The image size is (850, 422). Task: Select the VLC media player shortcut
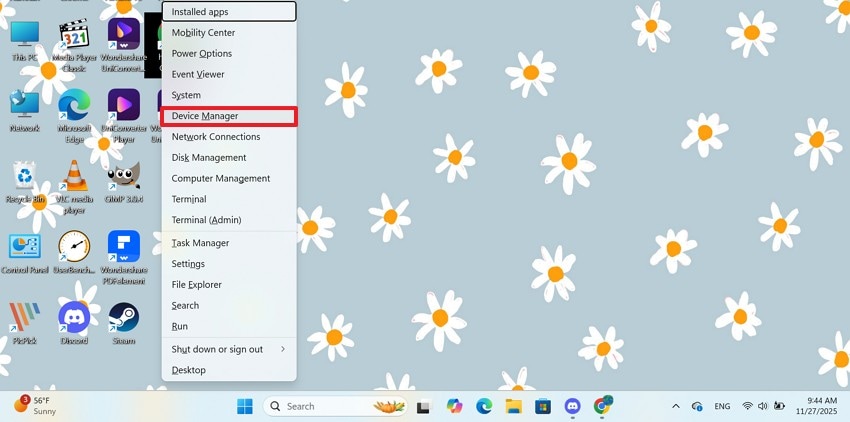(74, 187)
